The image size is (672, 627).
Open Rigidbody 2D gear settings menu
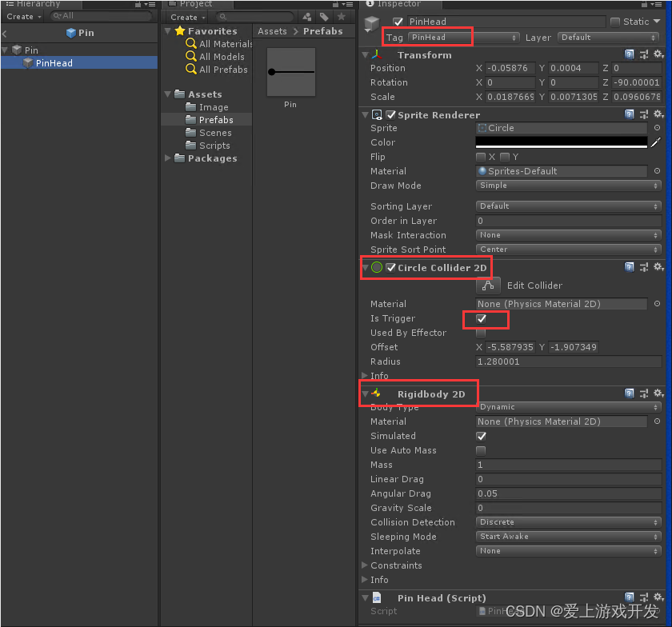pyautogui.click(x=658, y=393)
